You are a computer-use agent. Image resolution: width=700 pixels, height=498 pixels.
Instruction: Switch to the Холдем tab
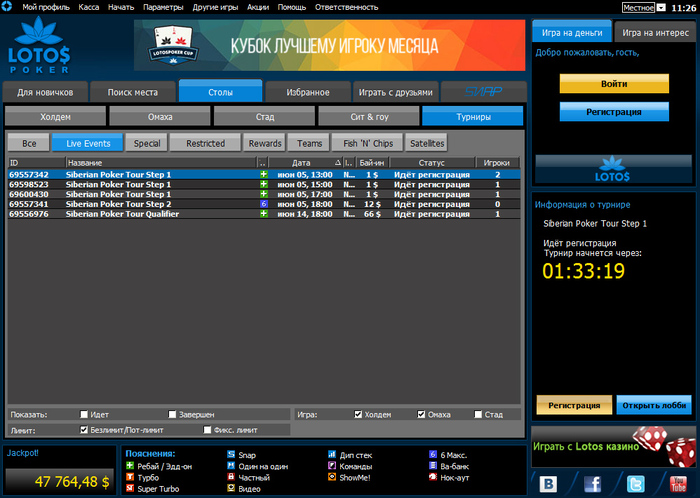(x=55, y=116)
